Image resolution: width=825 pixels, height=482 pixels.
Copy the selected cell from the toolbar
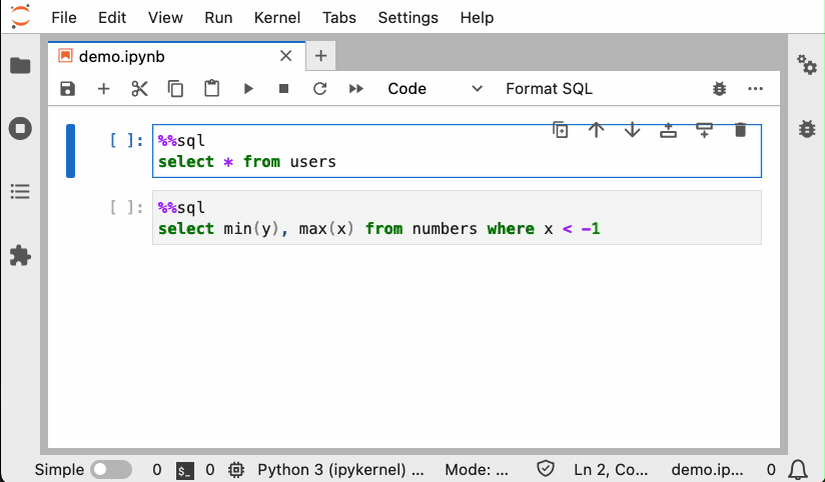(x=175, y=89)
